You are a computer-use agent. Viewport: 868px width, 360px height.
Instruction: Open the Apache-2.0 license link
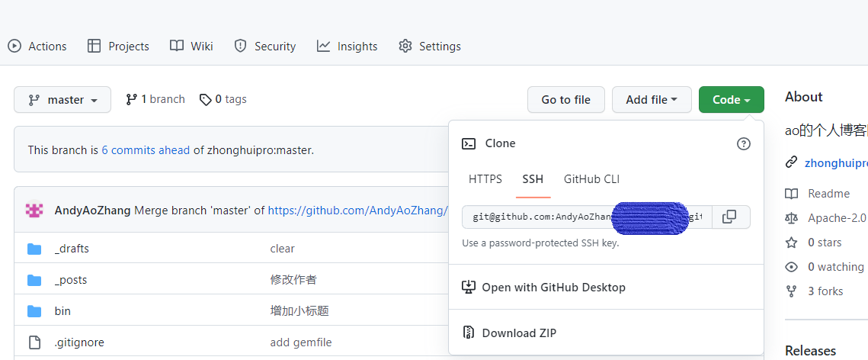tap(837, 218)
